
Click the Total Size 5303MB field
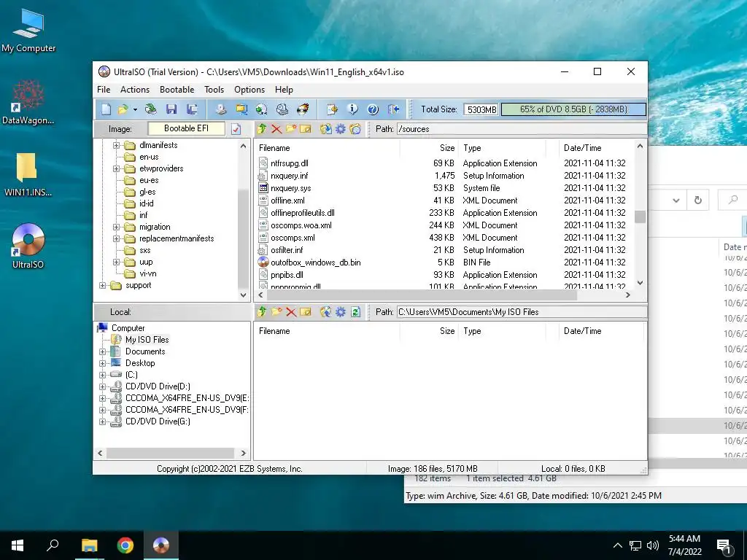point(481,109)
